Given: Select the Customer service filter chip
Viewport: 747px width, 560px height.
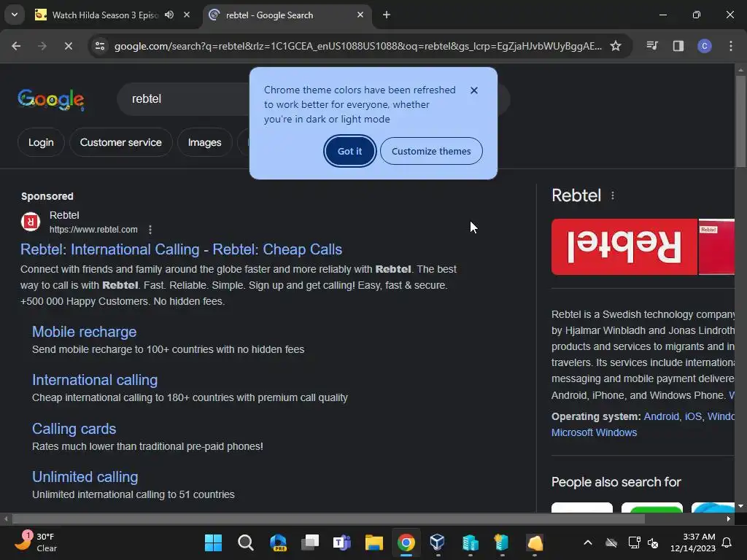Looking at the screenshot, I should 120,142.
